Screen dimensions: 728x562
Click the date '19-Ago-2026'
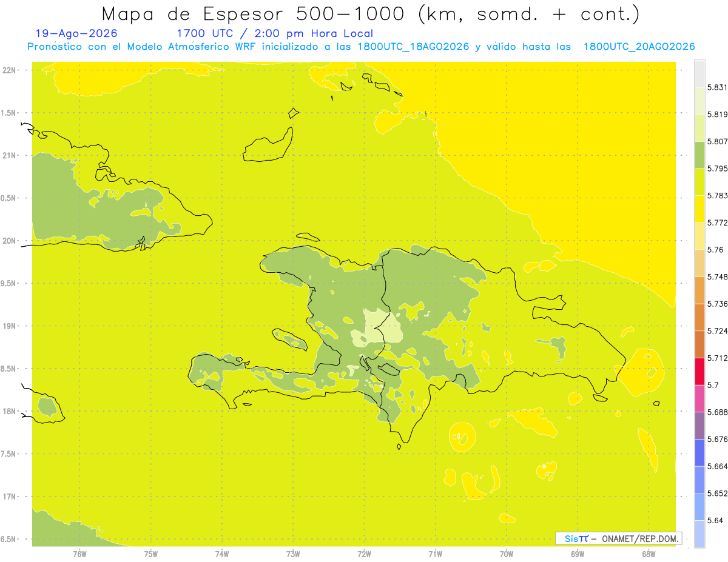click(x=76, y=33)
